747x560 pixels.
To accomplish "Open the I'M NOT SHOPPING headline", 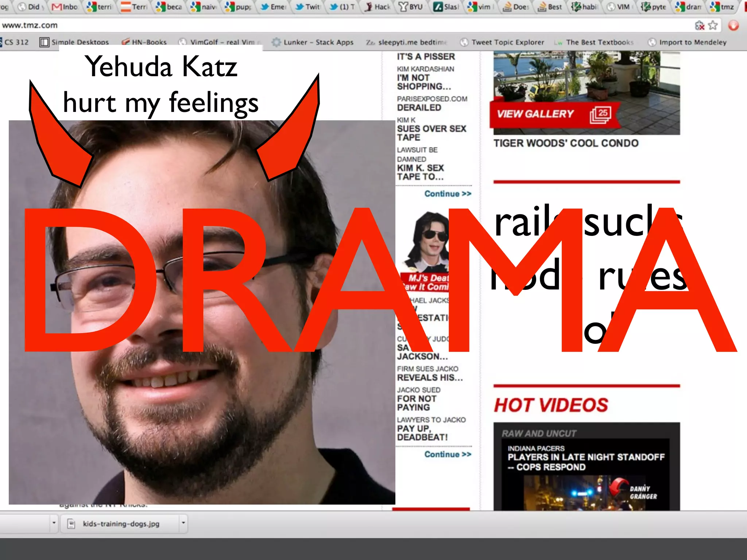I will pyautogui.click(x=424, y=82).
